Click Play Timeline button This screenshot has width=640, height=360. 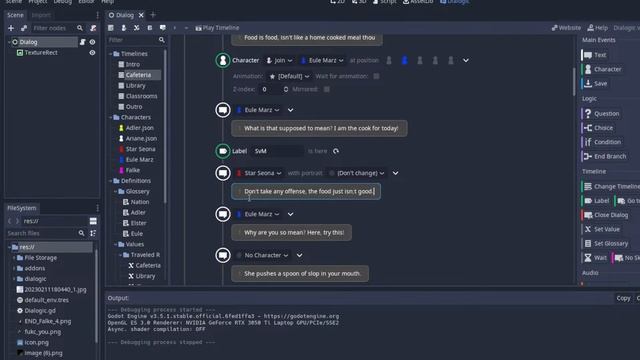pyautogui.click(x=217, y=28)
